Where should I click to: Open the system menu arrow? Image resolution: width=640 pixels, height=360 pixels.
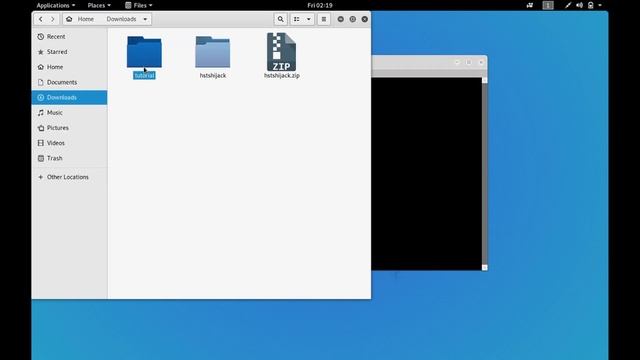600,5
